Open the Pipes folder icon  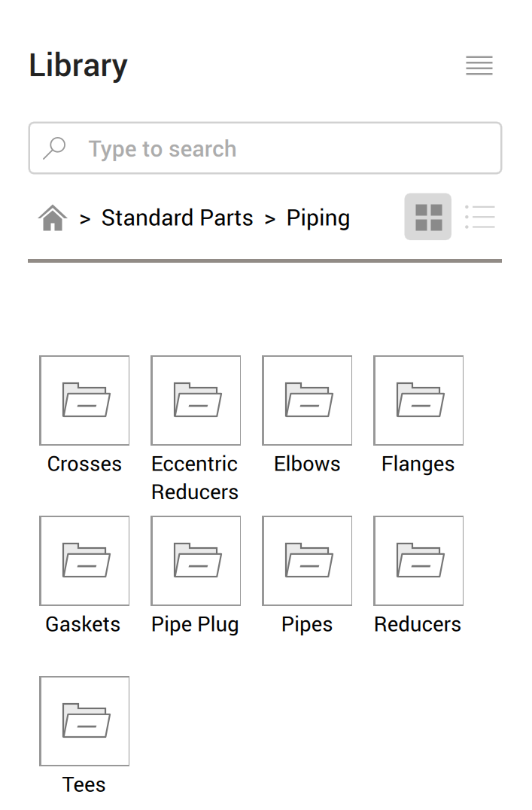click(x=307, y=560)
